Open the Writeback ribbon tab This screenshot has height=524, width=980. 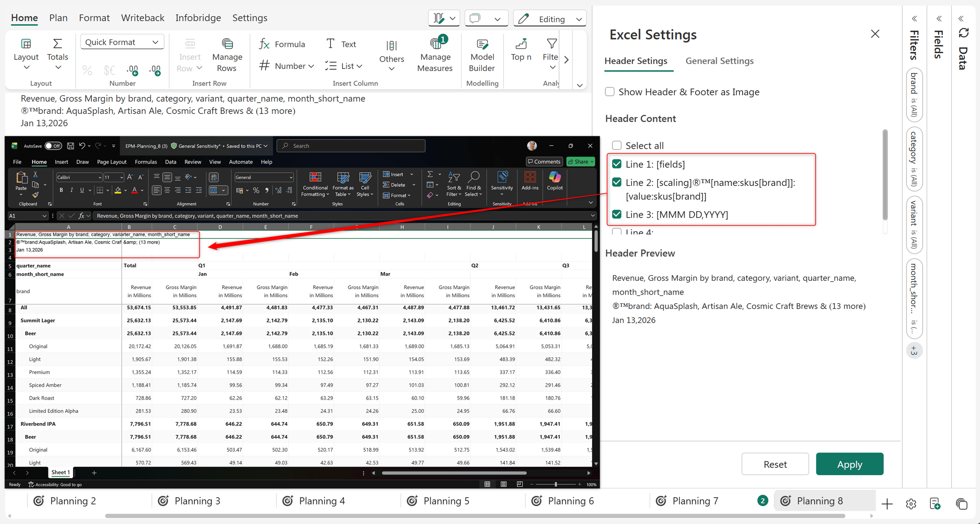(x=142, y=18)
